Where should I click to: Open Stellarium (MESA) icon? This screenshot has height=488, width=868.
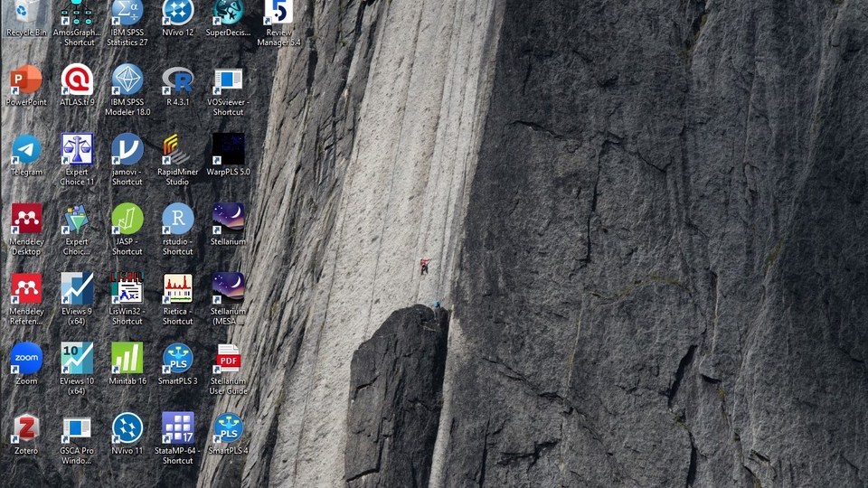coord(228,299)
